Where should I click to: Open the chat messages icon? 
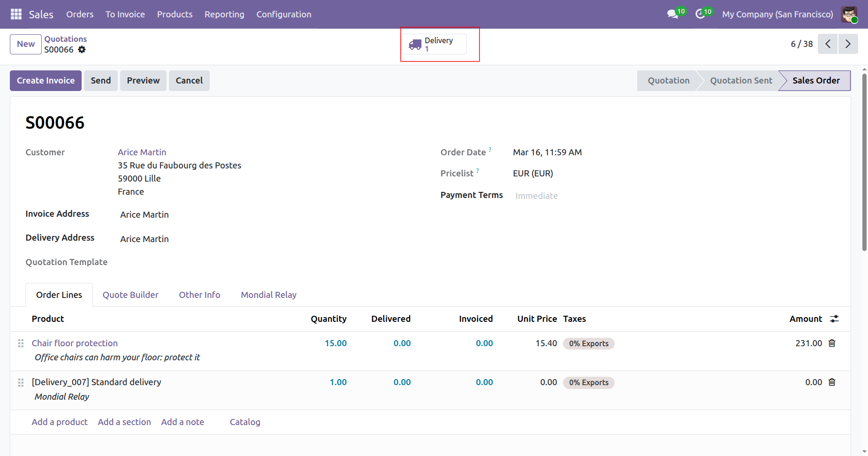[x=673, y=14]
